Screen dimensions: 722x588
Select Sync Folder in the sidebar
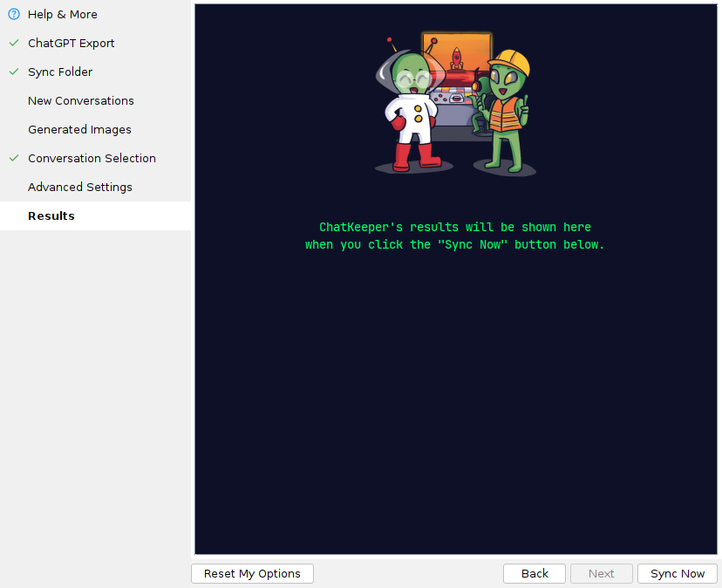click(x=60, y=72)
